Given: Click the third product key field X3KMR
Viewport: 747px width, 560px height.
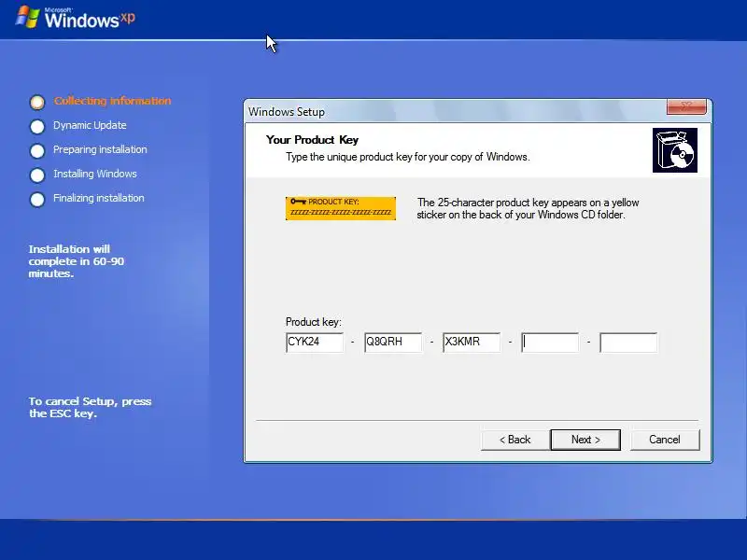Looking at the screenshot, I should [x=472, y=343].
